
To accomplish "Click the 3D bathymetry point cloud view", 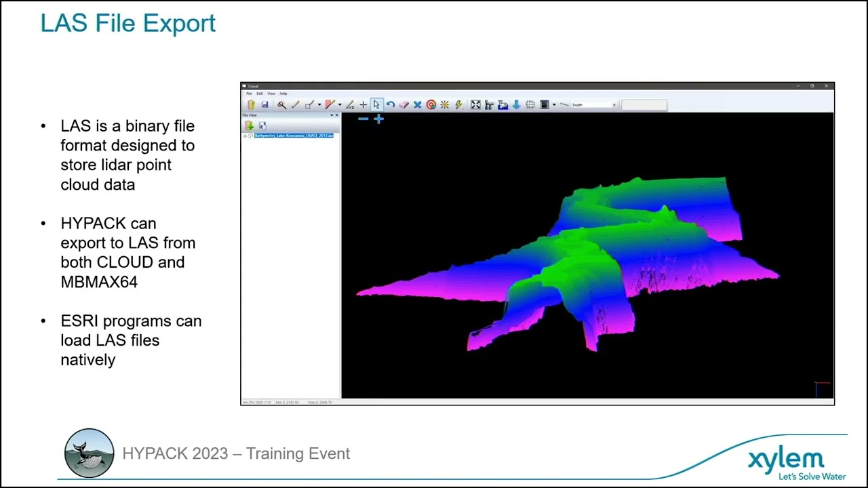I will pyautogui.click(x=587, y=256).
